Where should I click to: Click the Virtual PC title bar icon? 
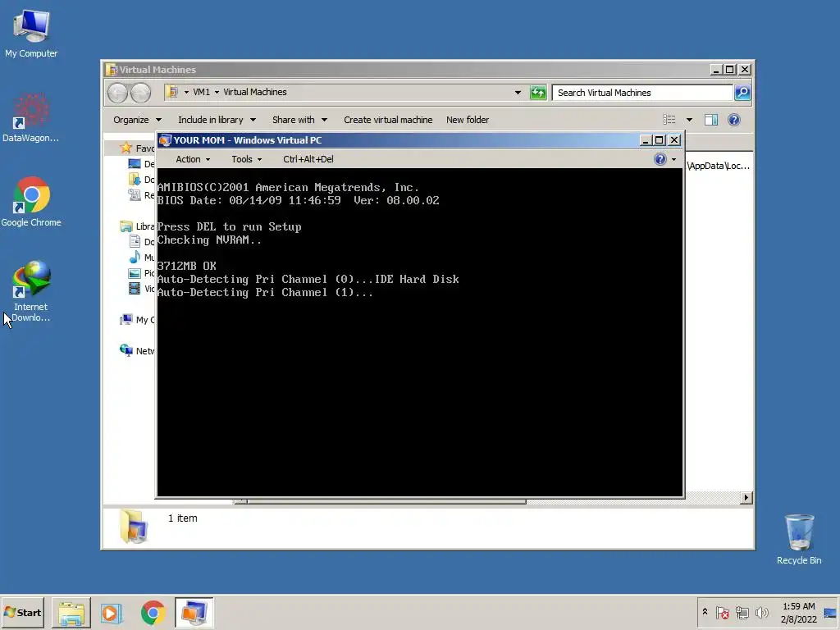165,140
